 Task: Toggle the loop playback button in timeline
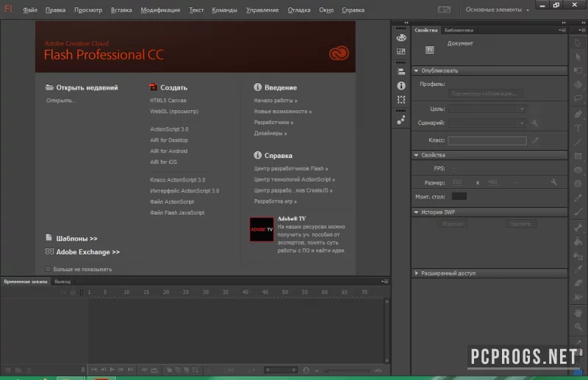coord(154,370)
